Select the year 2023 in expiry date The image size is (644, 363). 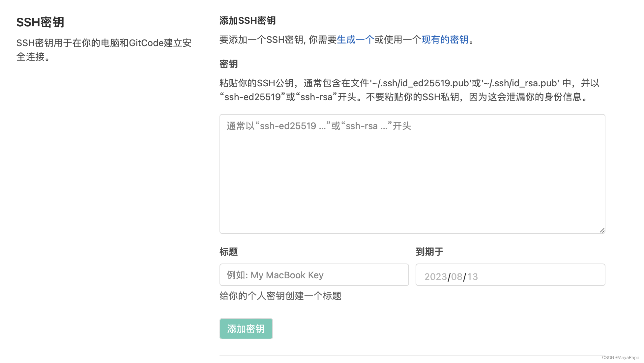[x=435, y=277]
